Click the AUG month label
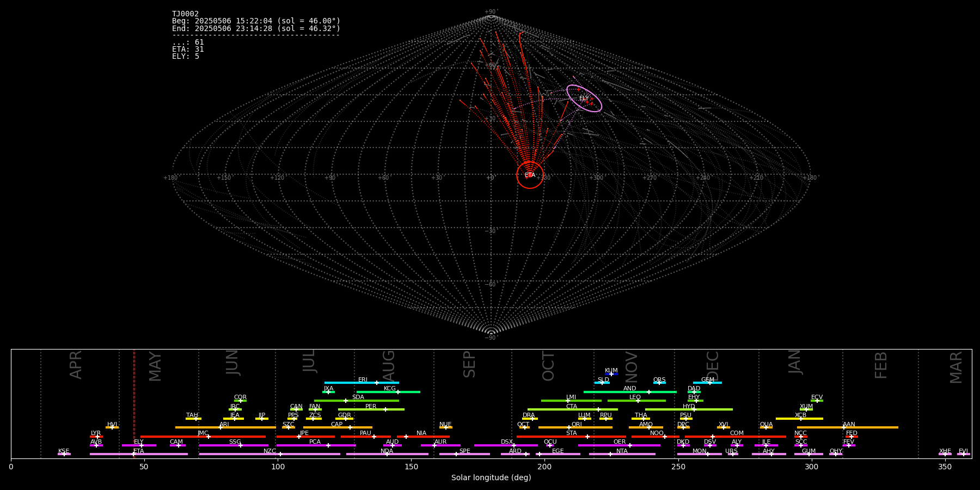980x490 pixels. pyautogui.click(x=389, y=365)
